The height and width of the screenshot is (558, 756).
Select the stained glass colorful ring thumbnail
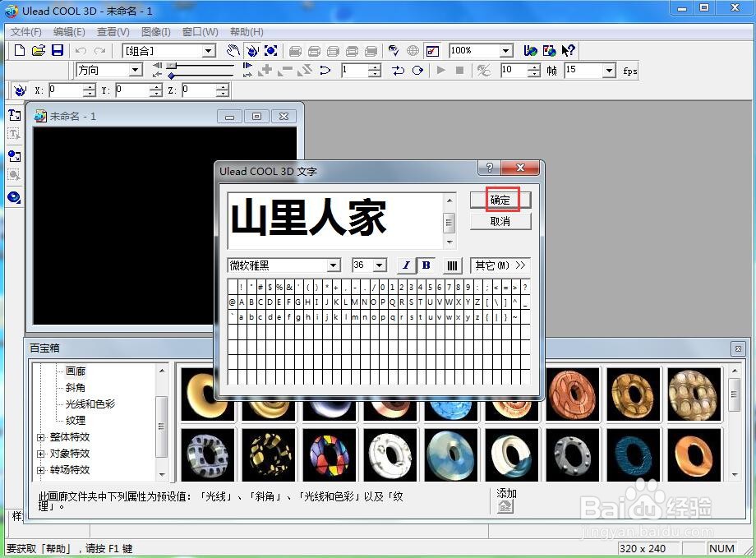pyautogui.click(x=330, y=454)
